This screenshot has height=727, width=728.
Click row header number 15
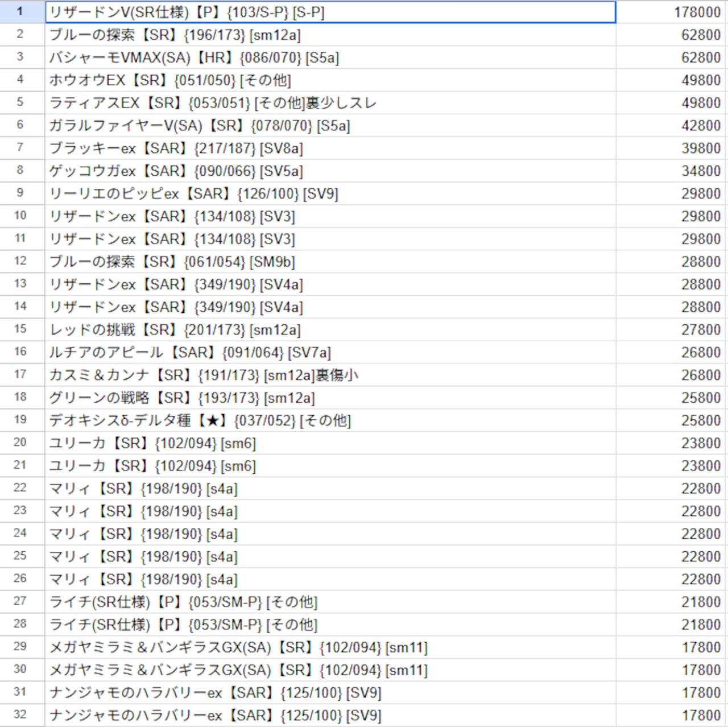point(22,330)
